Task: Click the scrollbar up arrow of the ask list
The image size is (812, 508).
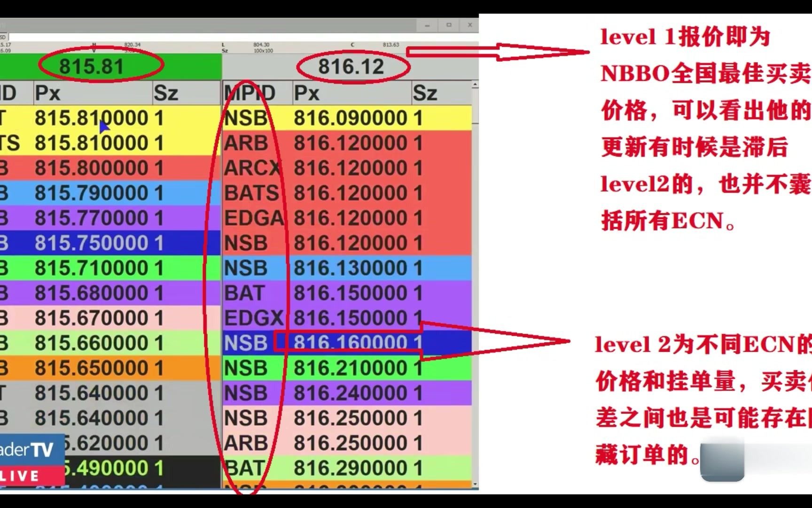Action: click(475, 85)
